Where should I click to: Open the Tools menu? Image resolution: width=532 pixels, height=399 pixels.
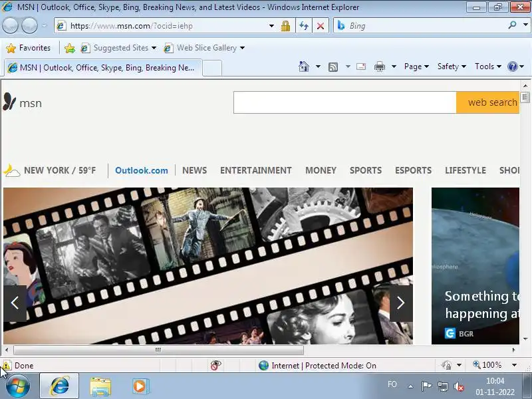tap(488, 66)
